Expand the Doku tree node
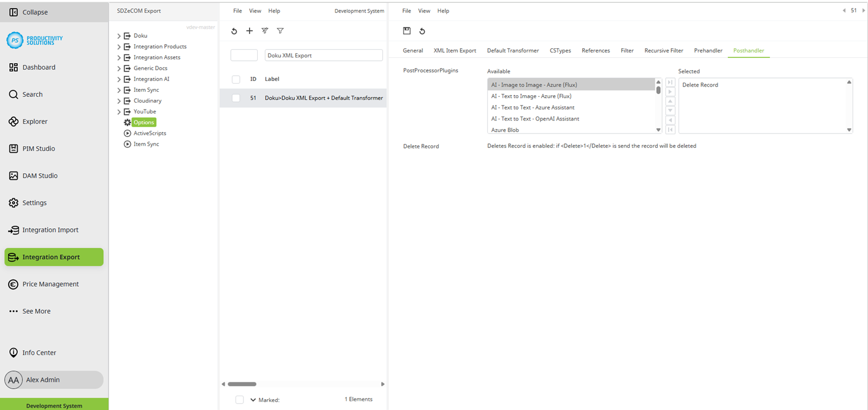 pos(118,35)
